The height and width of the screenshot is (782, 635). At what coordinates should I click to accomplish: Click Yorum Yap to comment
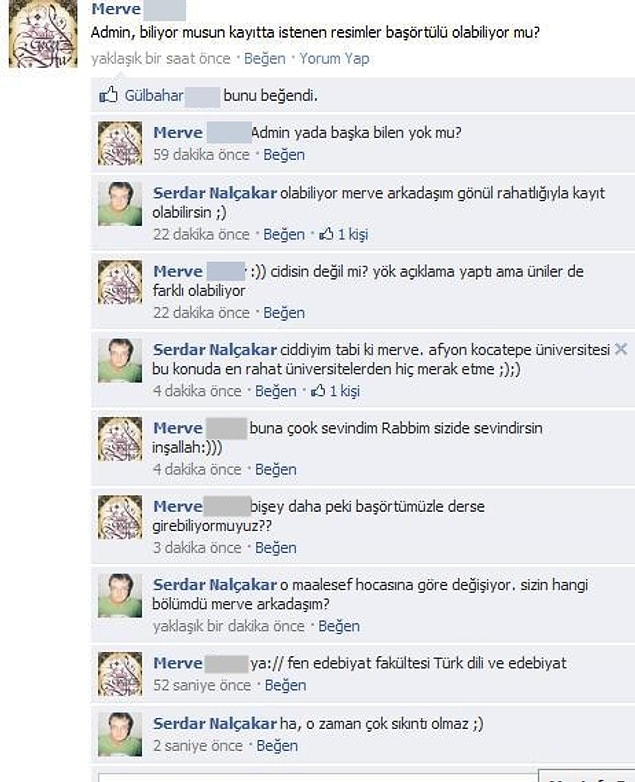[334, 59]
